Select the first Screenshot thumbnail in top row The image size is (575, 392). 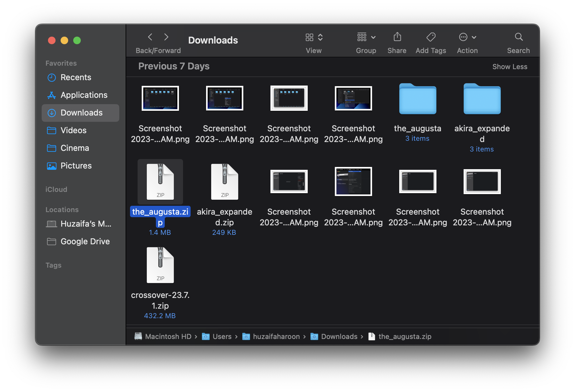[160, 98]
